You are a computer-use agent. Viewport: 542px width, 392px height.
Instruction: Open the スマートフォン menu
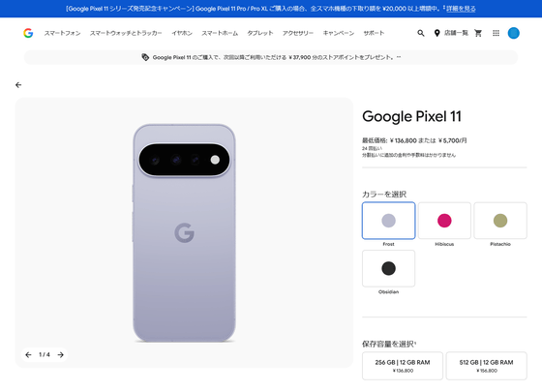pyautogui.click(x=62, y=33)
